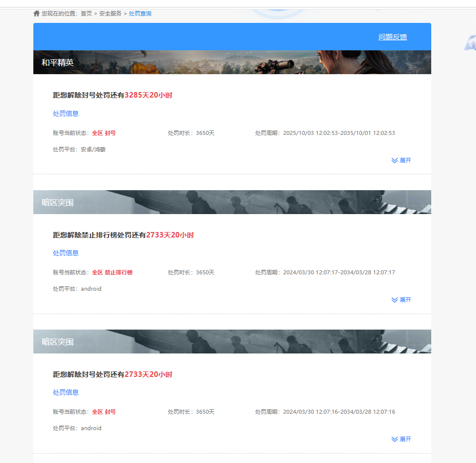Expand 和平精英 penalty details with 展开
This screenshot has height=463, width=476.
(x=401, y=160)
